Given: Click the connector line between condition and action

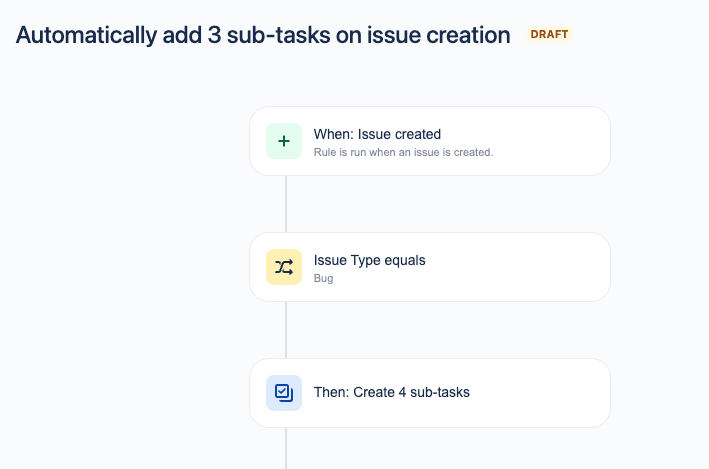Looking at the screenshot, I should pyautogui.click(x=286, y=330).
